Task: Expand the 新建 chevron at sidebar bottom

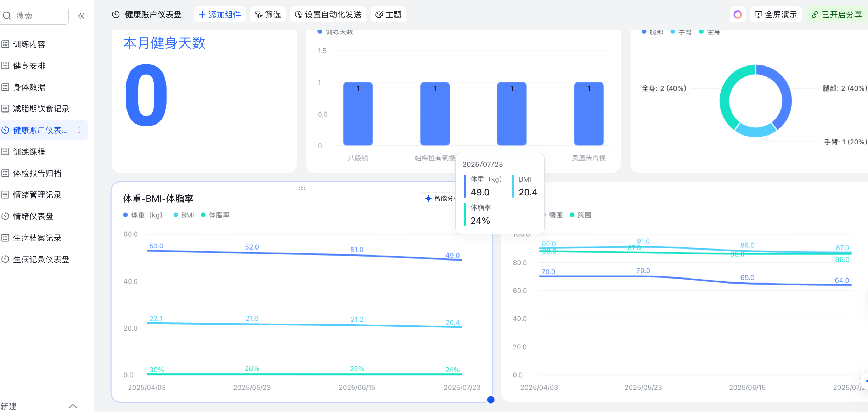Action: click(73, 406)
